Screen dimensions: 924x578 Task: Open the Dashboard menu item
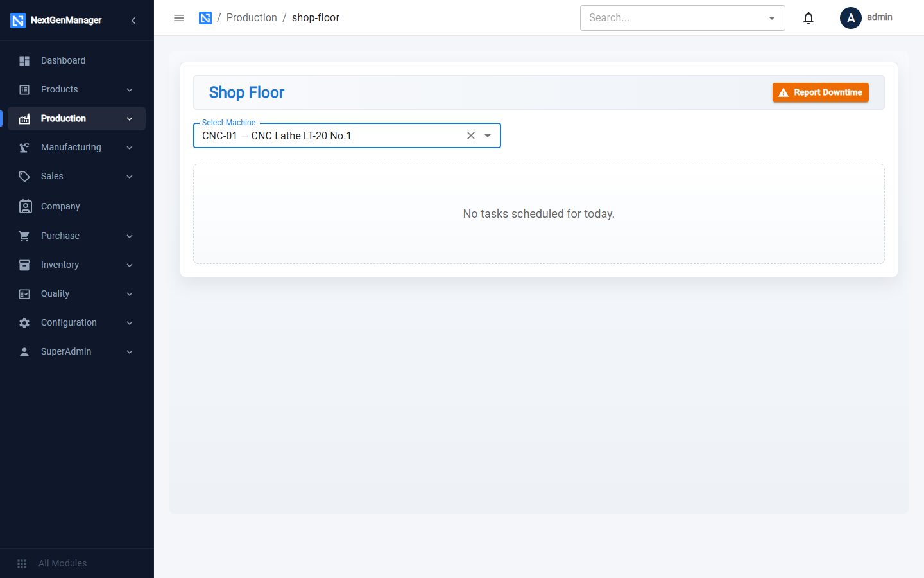76,60
